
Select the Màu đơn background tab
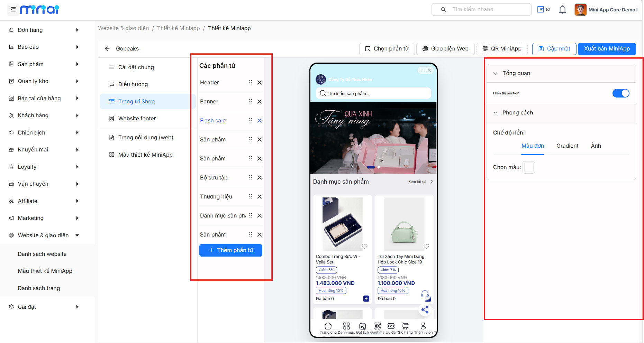[533, 146]
